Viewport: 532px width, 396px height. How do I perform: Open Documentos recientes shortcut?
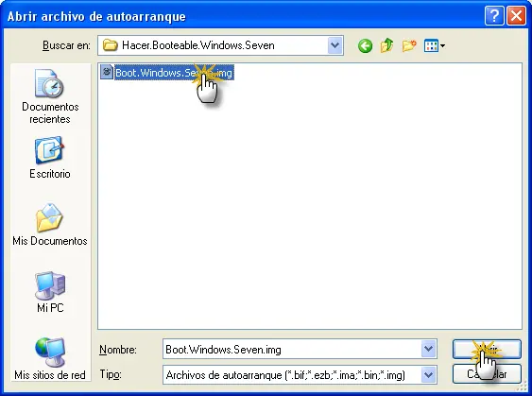pyautogui.click(x=50, y=96)
